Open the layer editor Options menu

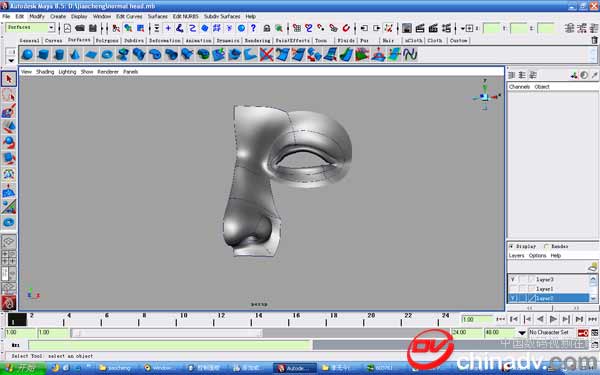pos(537,256)
